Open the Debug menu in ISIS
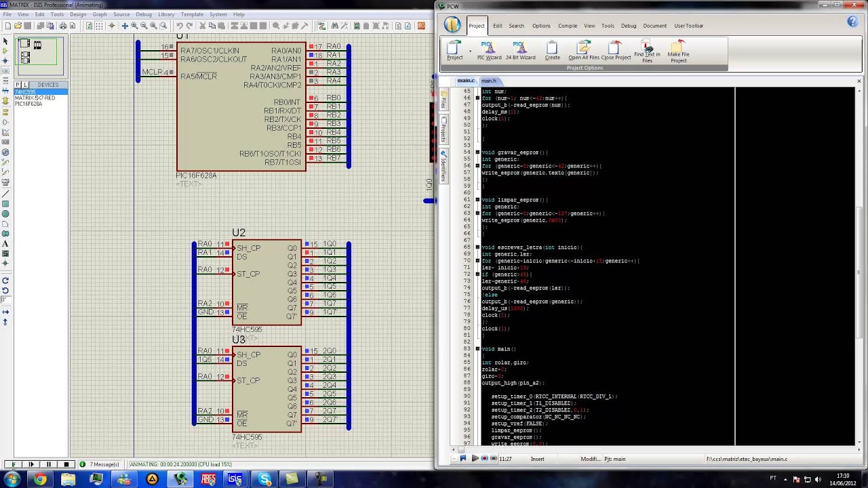Screen dimensions: 868x488 point(144,14)
